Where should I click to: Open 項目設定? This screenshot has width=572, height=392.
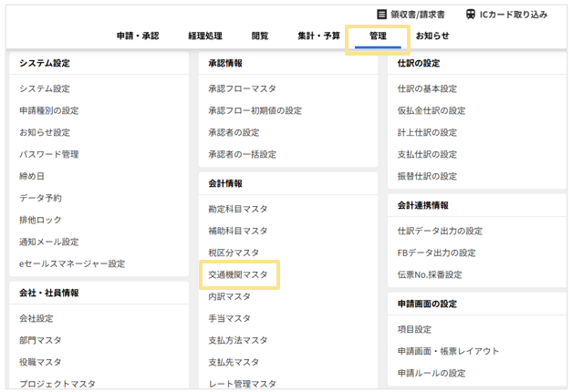coord(414,329)
